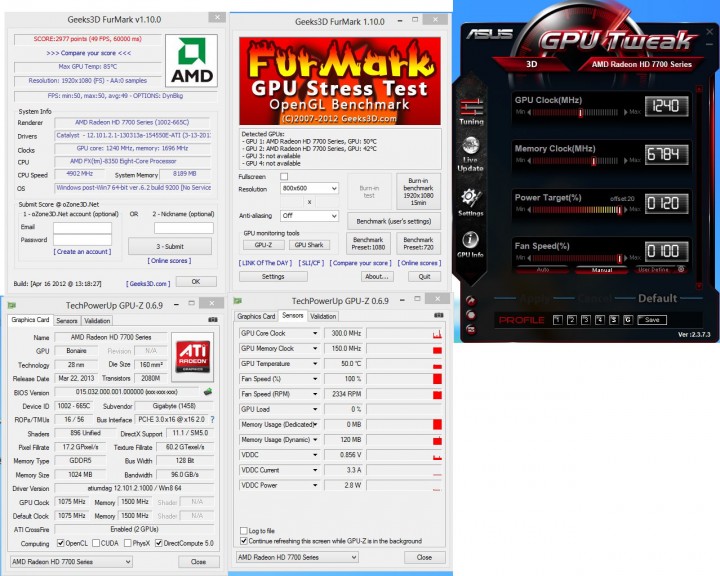Viewport: 720px width, 576px height.
Task: Toggle the CUDA checkbox in GPU-Z
Action: [96, 543]
